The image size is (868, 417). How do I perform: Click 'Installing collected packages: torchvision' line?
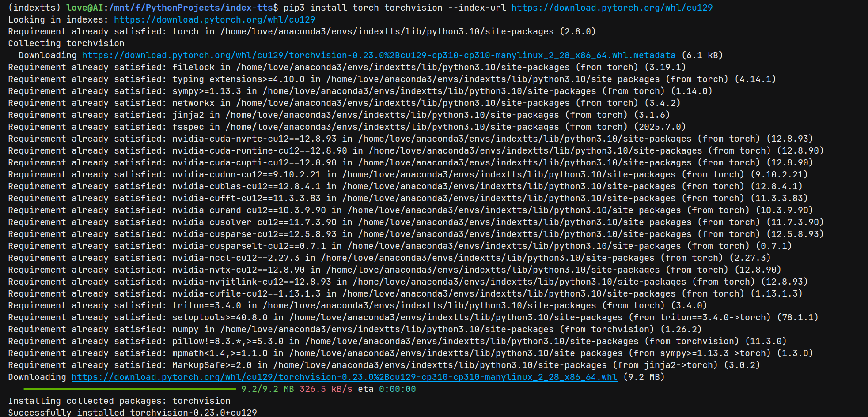tap(119, 401)
